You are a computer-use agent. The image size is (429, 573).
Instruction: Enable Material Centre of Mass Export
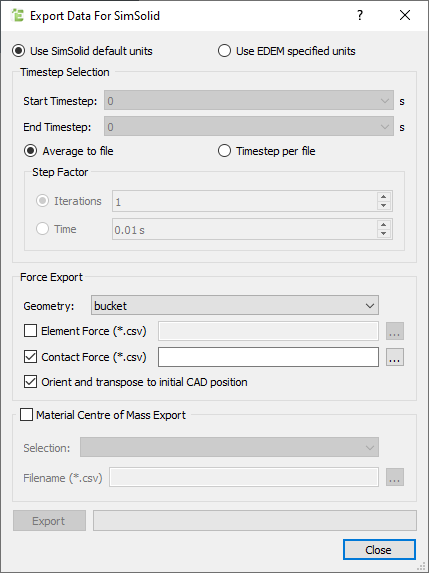[x=26, y=415]
